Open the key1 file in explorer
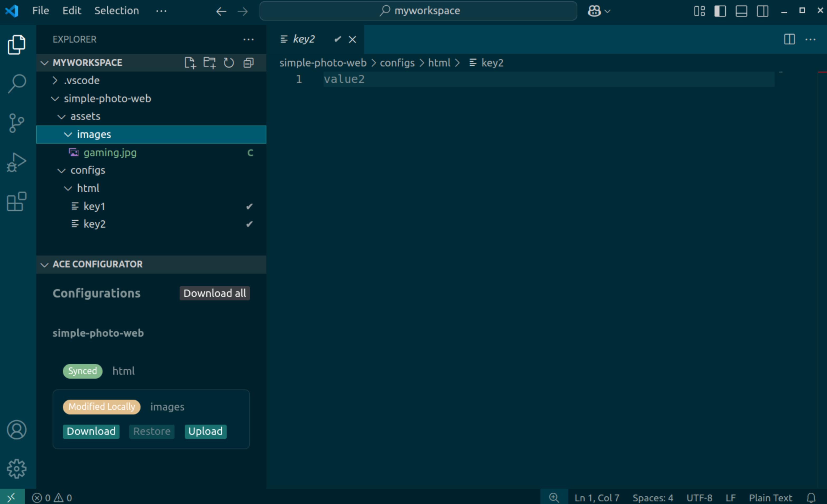 tap(151, 206)
